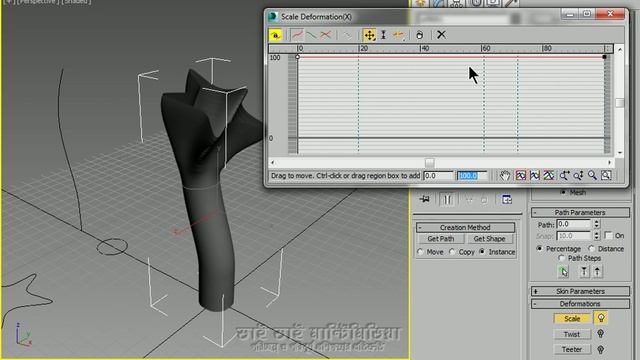Image resolution: width=640 pixels, height=360 pixels.
Task: Select the Move radio button
Action: pyautogui.click(x=421, y=252)
